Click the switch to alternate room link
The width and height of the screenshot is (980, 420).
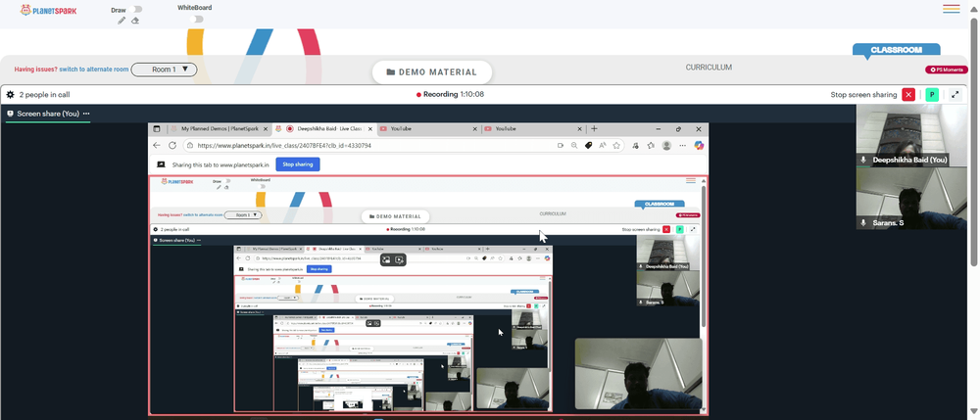(x=94, y=70)
